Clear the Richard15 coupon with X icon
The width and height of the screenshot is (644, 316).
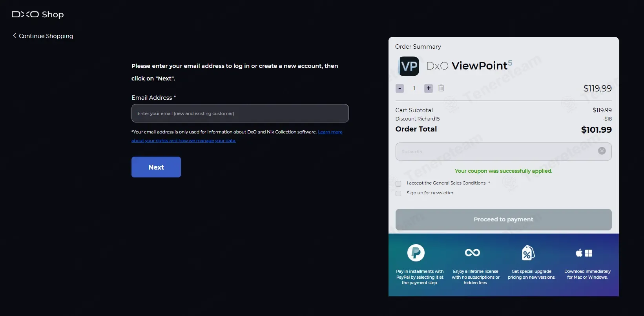[x=602, y=151]
